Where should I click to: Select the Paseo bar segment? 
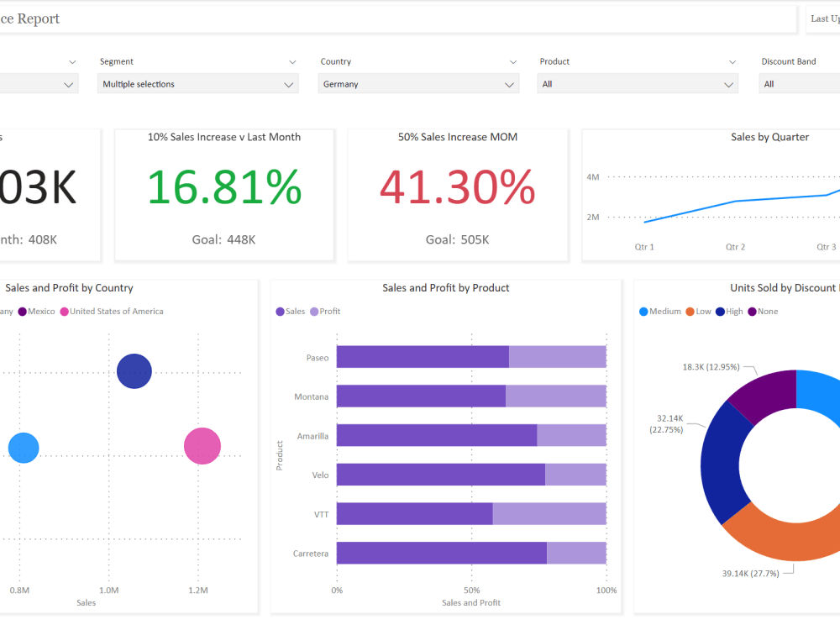point(420,356)
